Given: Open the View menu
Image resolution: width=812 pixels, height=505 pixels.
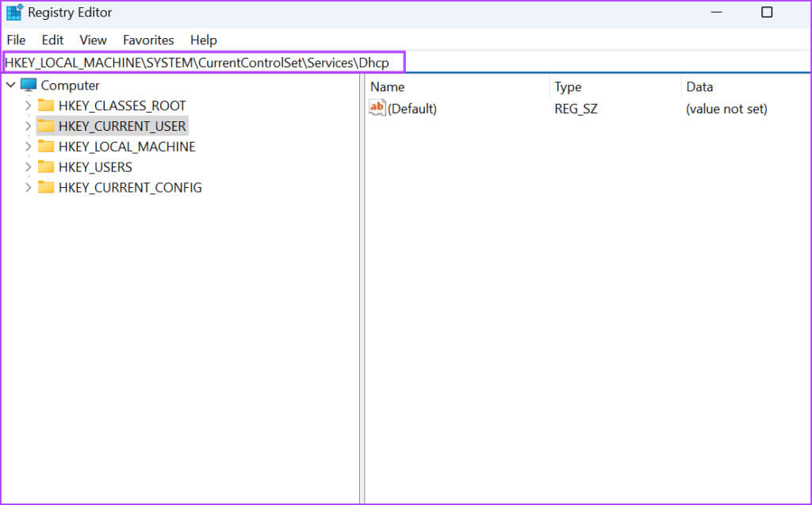Looking at the screenshot, I should (94, 40).
